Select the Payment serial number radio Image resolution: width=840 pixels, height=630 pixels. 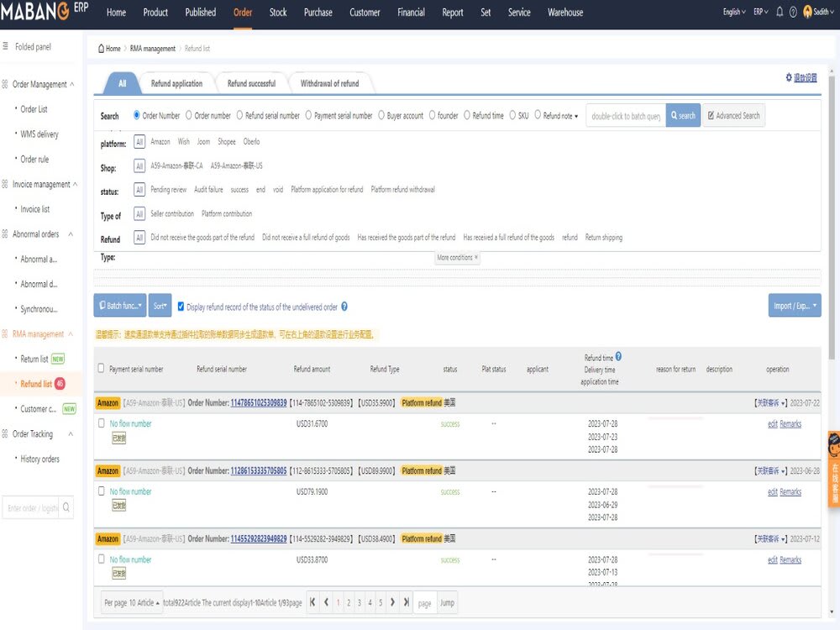308,114
